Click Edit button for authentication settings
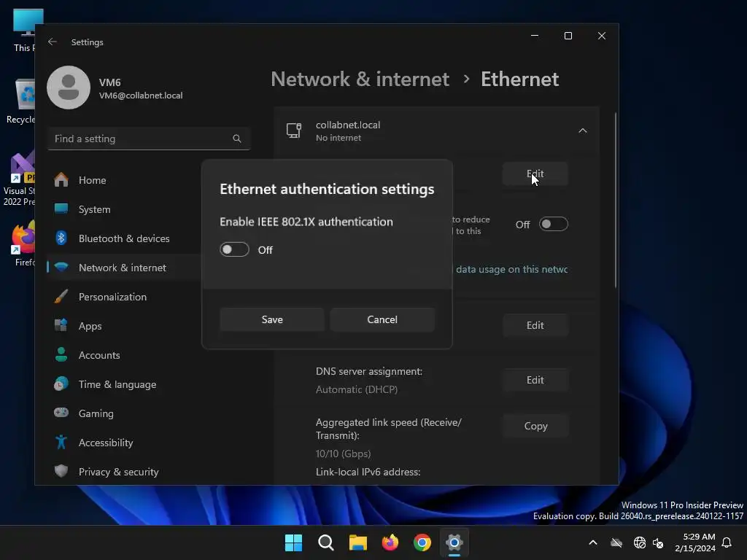Viewport: 747px width, 560px height. click(x=535, y=174)
